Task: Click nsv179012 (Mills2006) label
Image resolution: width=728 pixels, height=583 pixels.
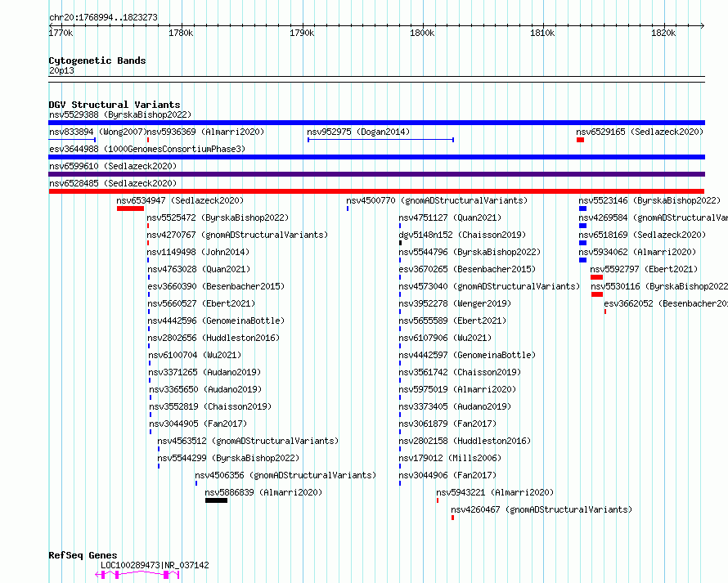Action: tap(451, 458)
